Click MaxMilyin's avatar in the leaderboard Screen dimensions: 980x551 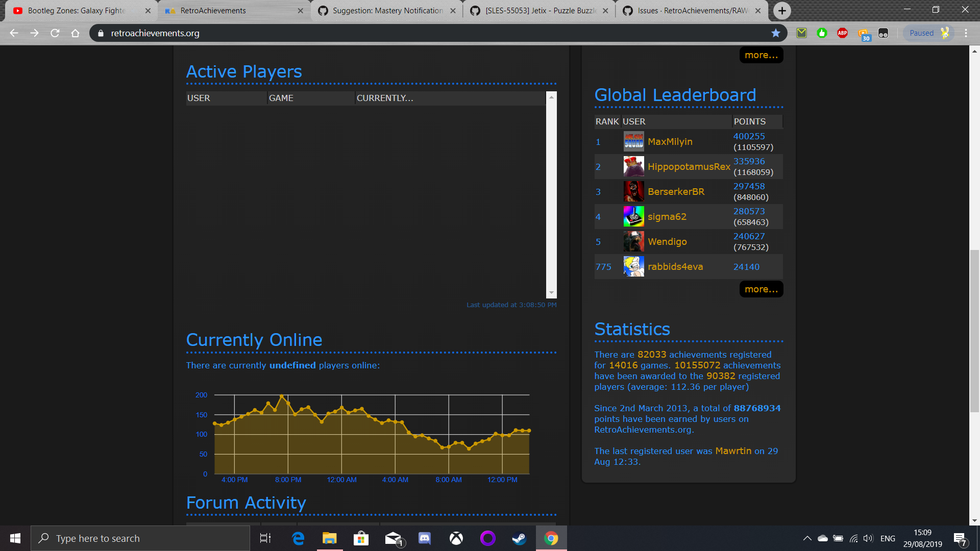(633, 141)
